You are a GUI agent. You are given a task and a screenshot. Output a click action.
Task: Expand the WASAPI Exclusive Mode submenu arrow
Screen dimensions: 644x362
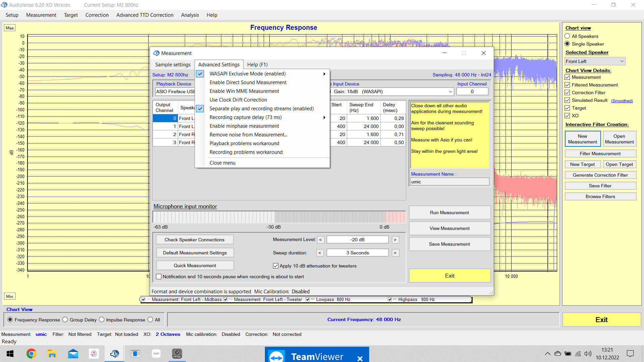(x=324, y=74)
